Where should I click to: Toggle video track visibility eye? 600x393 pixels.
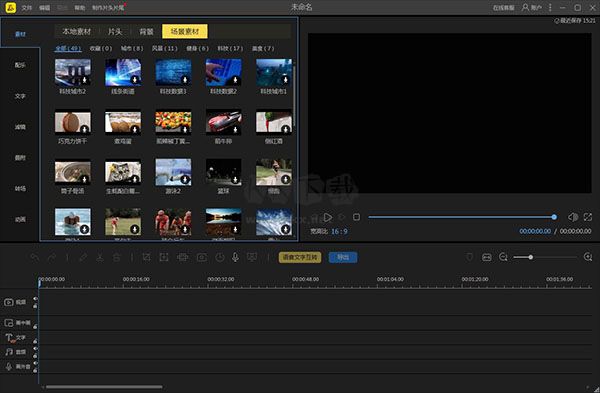[35, 298]
